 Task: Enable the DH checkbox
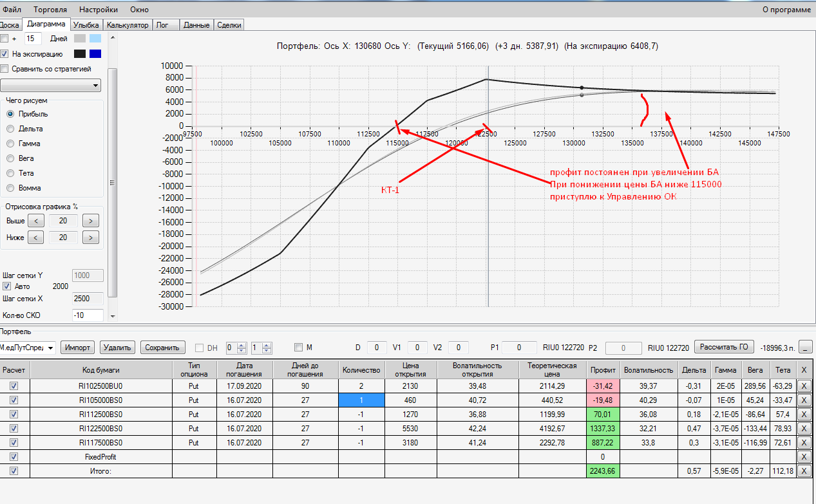point(199,348)
